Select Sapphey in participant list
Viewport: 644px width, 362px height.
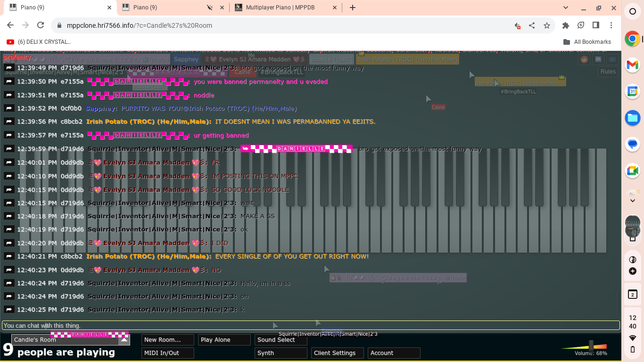pos(186,59)
